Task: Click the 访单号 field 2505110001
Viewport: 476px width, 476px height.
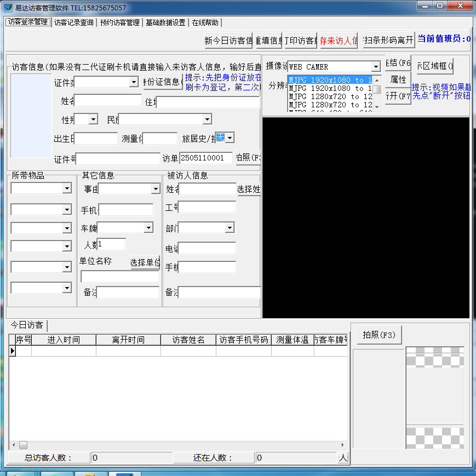Action: (206, 158)
